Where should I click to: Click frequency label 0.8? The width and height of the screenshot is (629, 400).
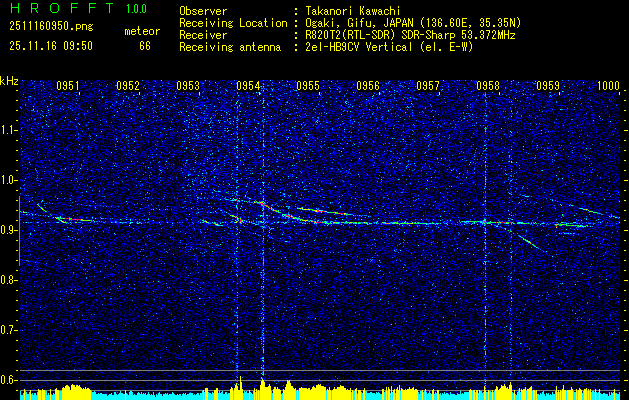coord(9,280)
